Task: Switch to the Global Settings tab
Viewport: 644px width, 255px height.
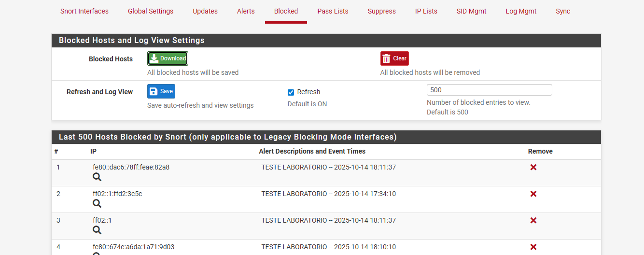Action: click(x=151, y=11)
